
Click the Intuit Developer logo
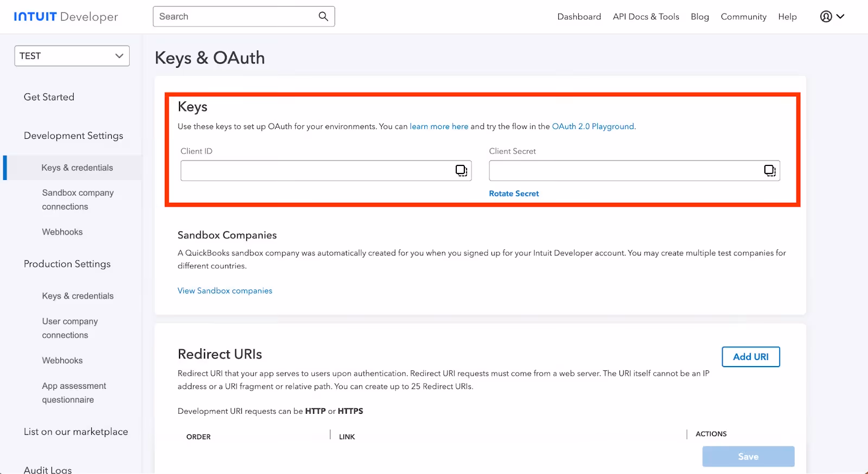(x=66, y=17)
